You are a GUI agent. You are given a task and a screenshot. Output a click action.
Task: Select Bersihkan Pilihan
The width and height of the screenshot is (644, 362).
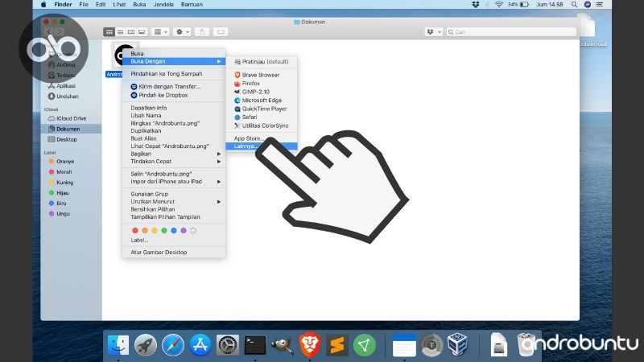point(174,209)
